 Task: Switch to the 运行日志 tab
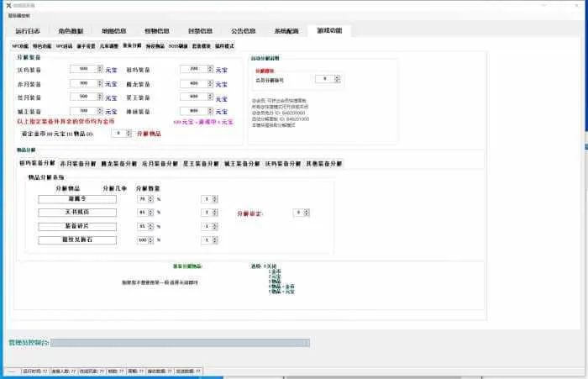coord(28,31)
